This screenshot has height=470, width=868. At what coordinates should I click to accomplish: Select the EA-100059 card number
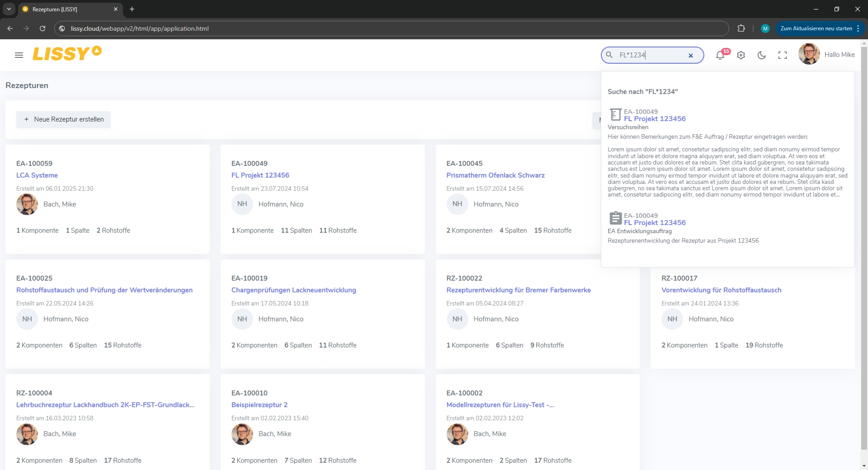tap(34, 164)
